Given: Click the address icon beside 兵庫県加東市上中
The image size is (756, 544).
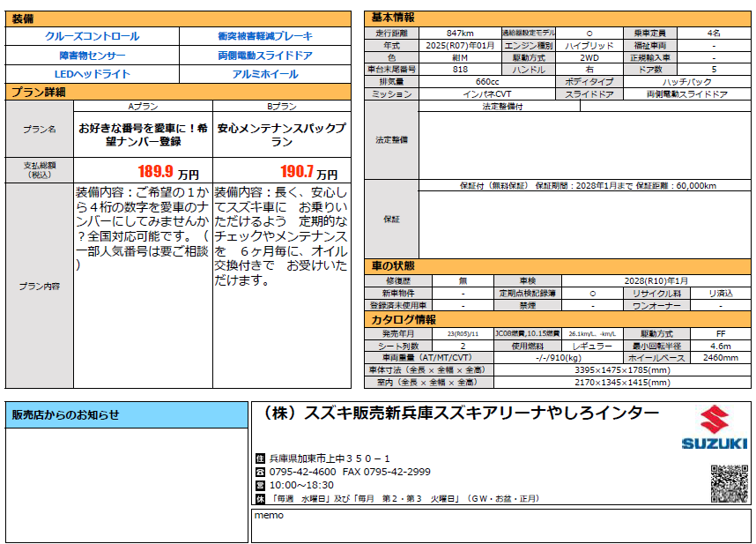Looking at the screenshot, I should (x=260, y=459).
